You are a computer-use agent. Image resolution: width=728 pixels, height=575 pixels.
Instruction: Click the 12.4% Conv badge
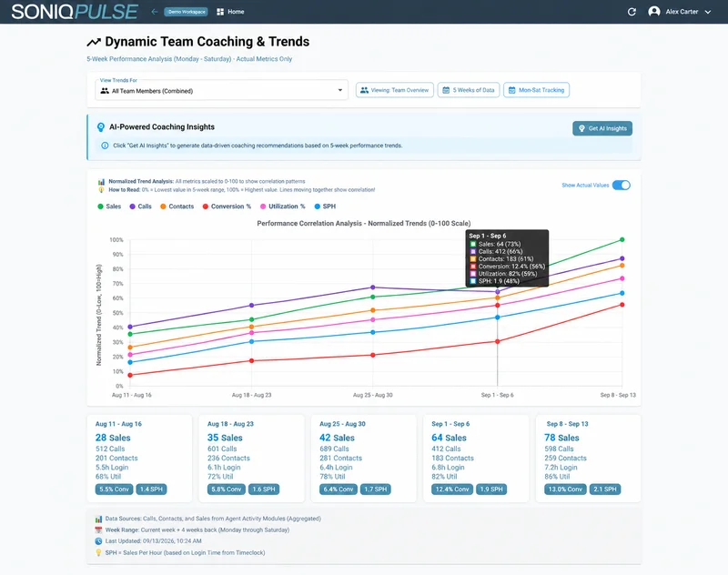(452, 489)
